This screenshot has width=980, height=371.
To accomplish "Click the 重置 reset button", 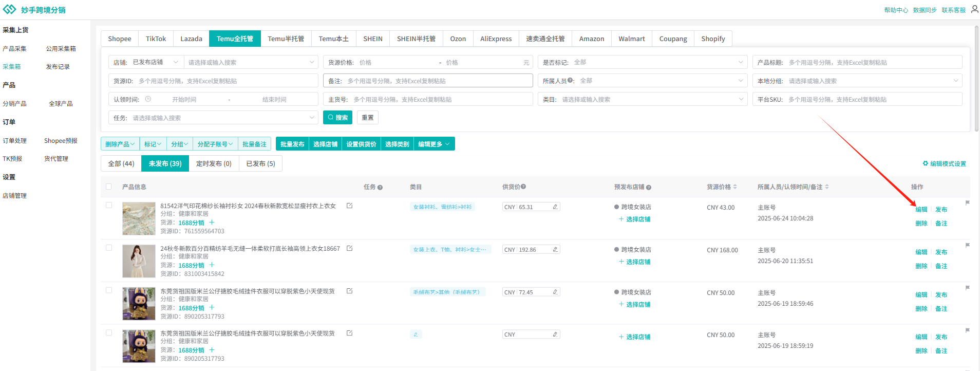I will (x=368, y=117).
